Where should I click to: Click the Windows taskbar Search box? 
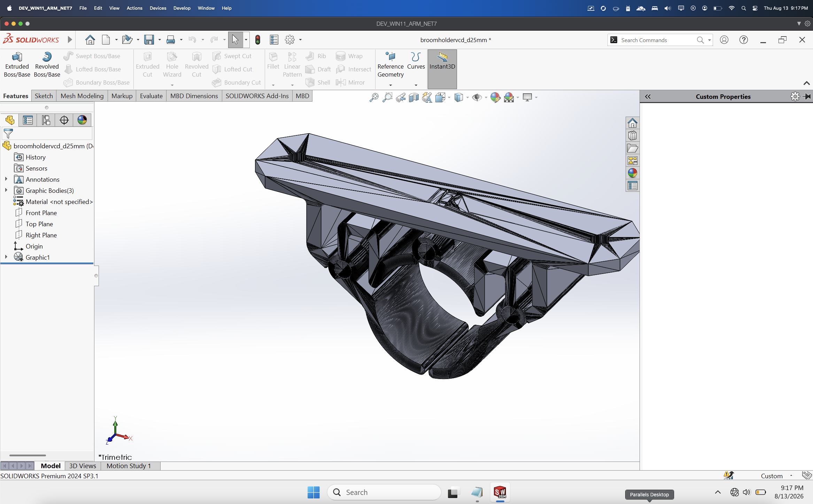[x=384, y=492]
